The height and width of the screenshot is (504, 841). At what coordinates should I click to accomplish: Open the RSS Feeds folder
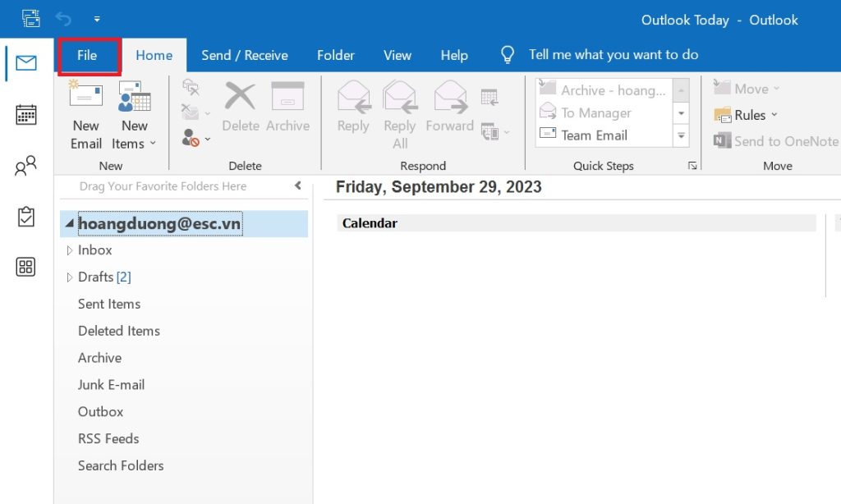click(108, 438)
